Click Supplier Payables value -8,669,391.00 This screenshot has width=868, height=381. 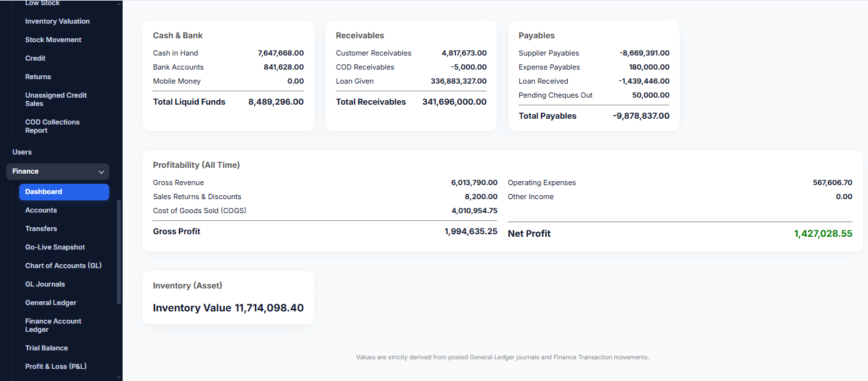(x=644, y=53)
